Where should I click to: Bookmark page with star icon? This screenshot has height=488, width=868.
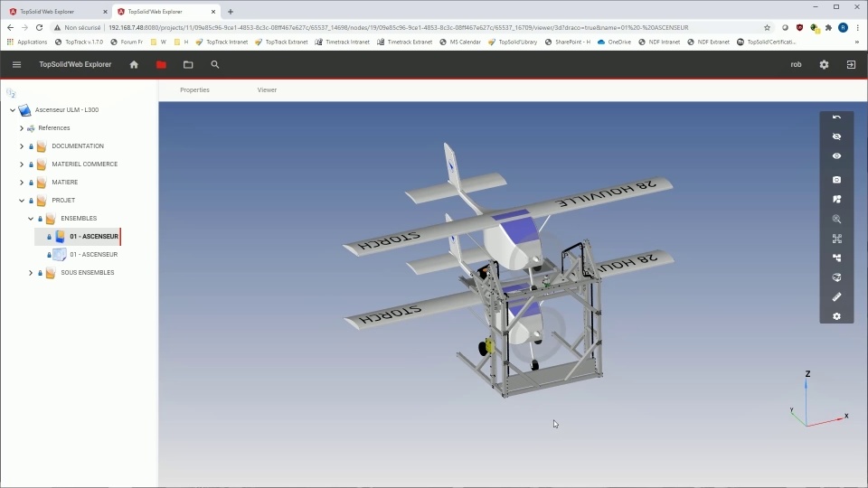(x=767, y=28)
